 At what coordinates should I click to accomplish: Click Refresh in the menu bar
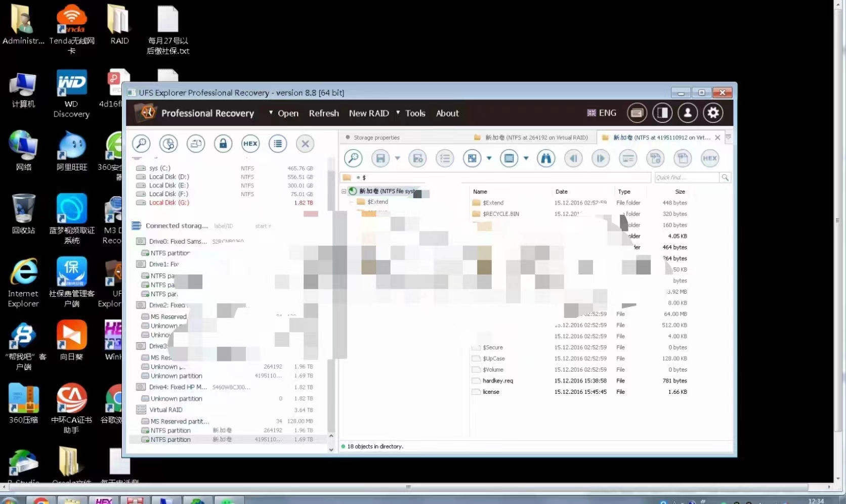(x=324, y=113)
